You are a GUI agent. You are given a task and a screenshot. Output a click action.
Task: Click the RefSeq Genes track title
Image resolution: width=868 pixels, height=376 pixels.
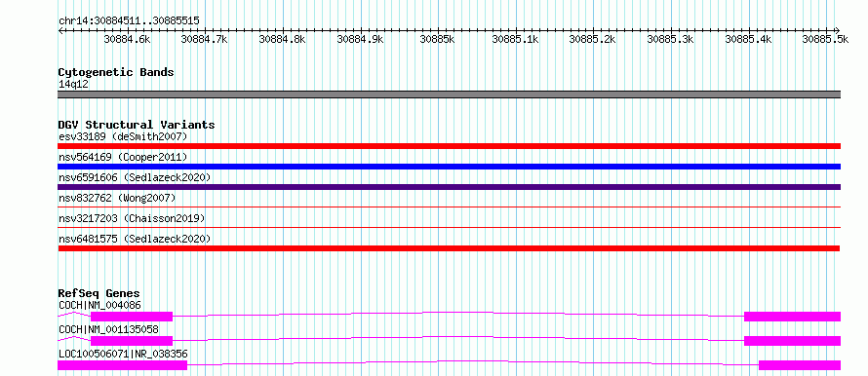coord(99,293)
